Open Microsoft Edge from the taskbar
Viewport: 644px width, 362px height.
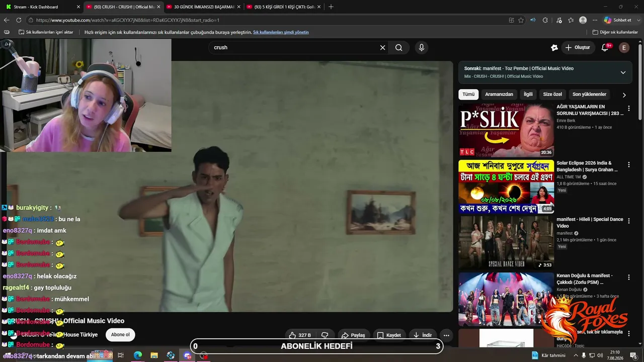pyautogui.click(x=137, y=355)
